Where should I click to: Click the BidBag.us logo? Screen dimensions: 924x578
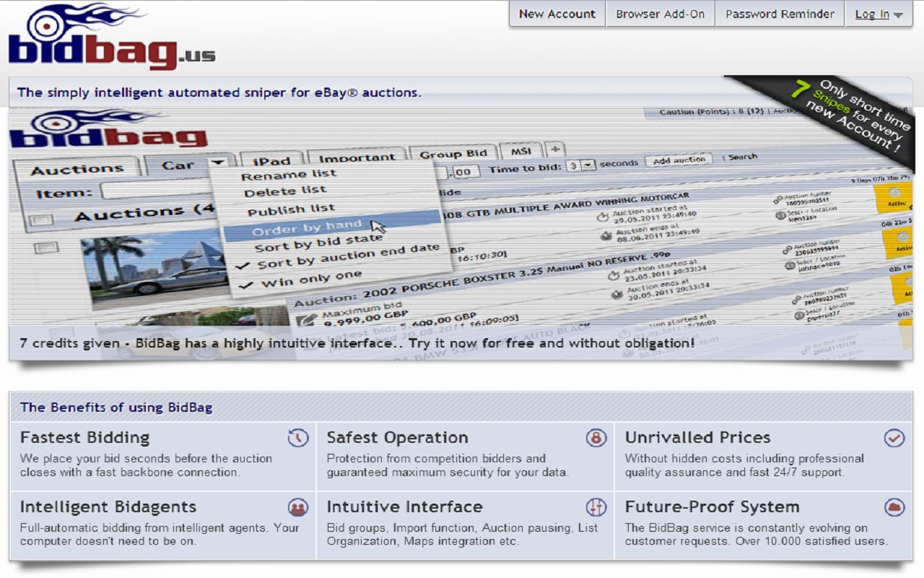[x=112, y=36]
